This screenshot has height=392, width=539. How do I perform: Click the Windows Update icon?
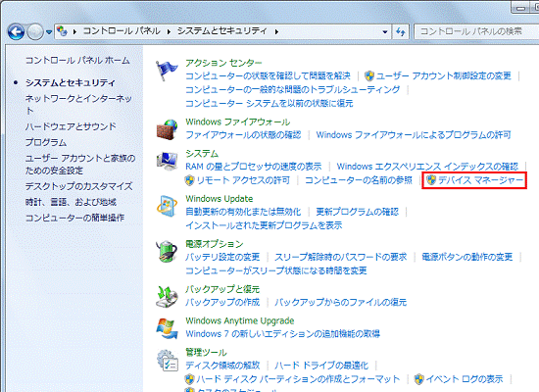[167, 207]
